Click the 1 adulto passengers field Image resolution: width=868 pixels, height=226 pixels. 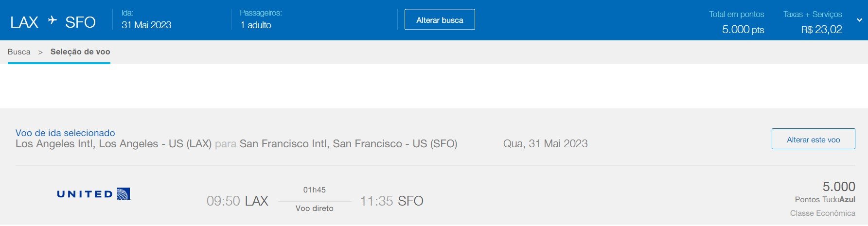tap(256, 25)
